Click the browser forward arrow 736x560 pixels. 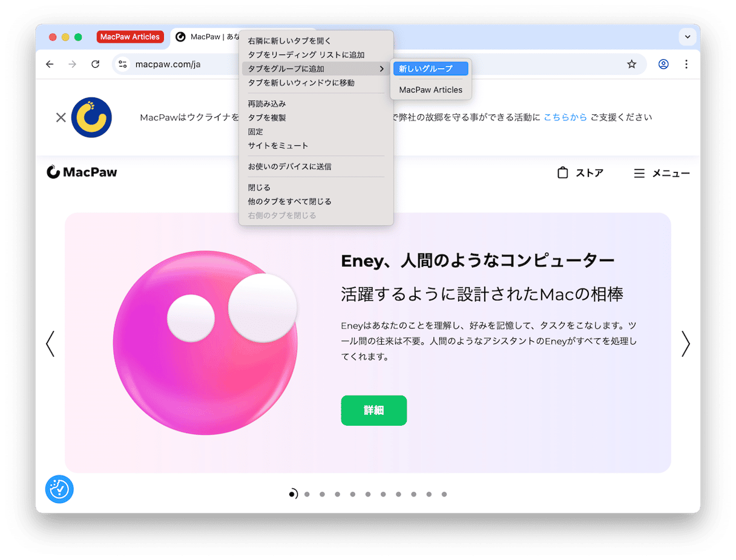pos(73,64)
